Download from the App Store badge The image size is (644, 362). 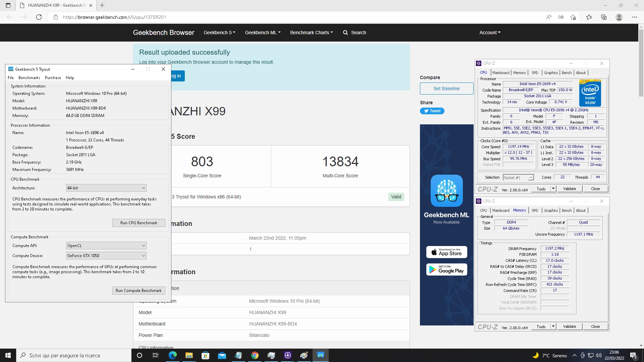[446, 252]
